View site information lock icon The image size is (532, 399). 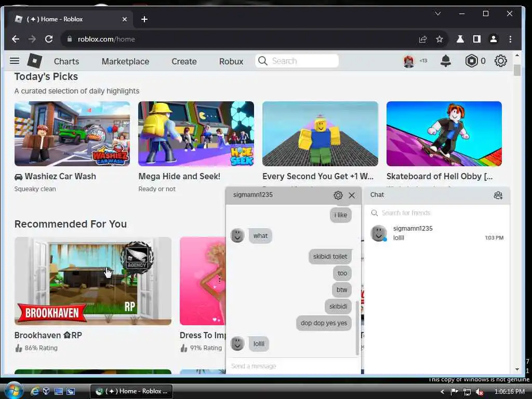point(70,39)
